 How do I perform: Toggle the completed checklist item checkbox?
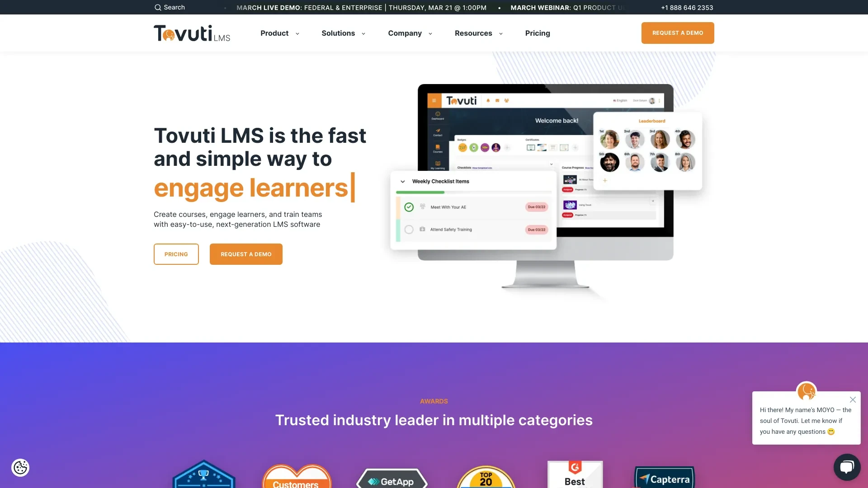[409, 207]
